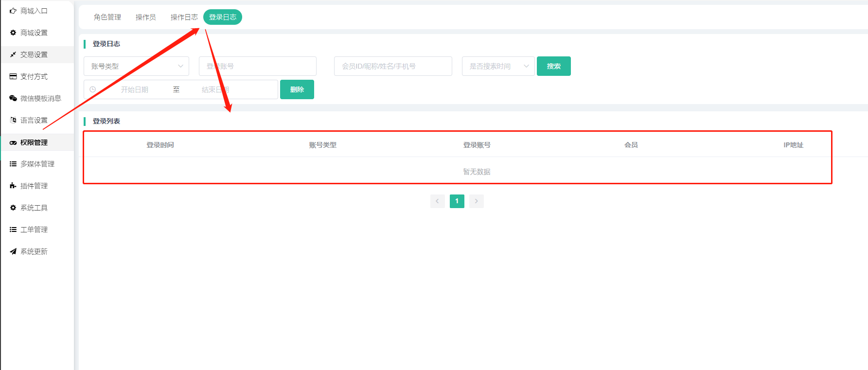
Task: Click the 工单管理 list icon
Action: pos(13,229)
